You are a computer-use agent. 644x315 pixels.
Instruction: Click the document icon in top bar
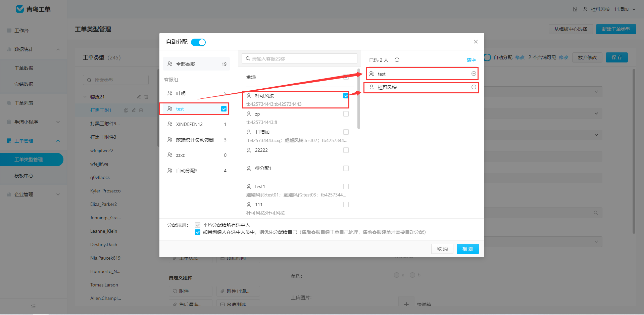tap(575, 9)
